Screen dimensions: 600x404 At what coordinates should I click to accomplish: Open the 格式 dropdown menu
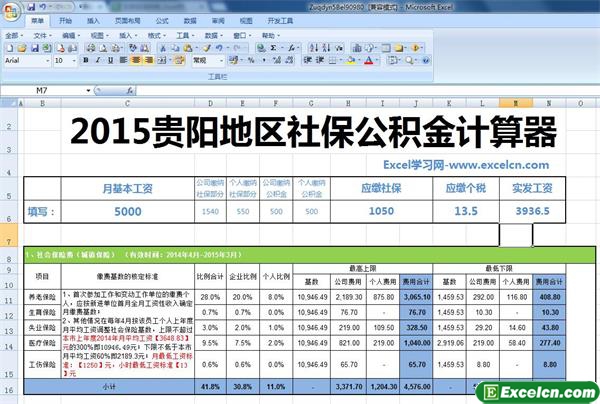(x=157, y=36)
